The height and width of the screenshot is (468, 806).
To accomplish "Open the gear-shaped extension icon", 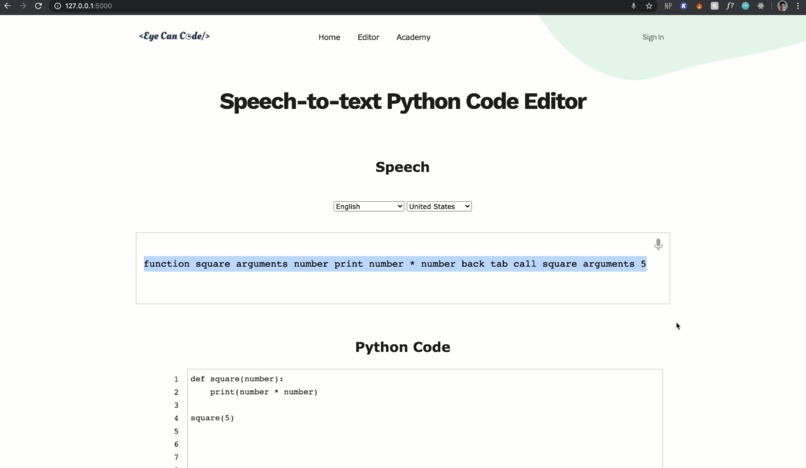I will coord(761,6).
